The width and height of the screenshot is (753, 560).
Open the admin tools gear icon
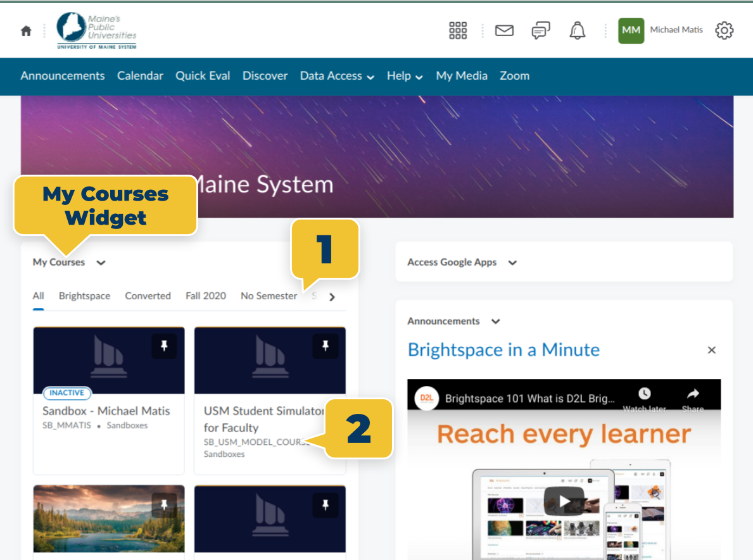coord(725,30)
